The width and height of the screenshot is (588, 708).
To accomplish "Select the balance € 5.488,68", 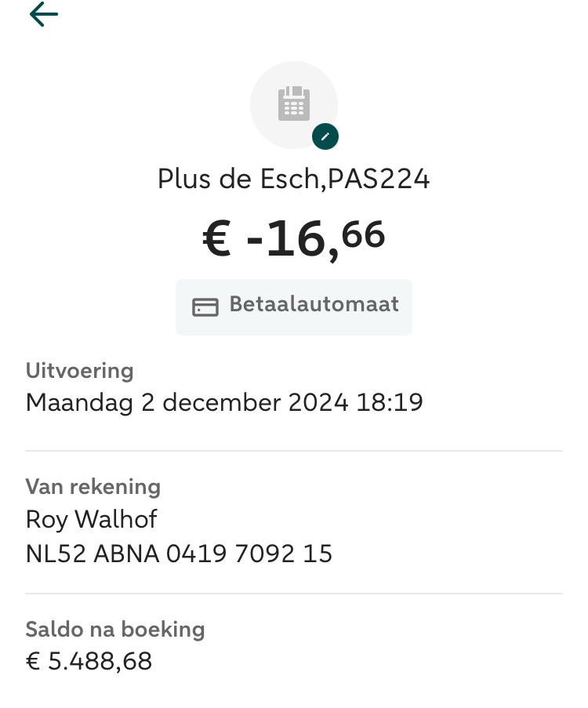I will [x=89, y=662].
